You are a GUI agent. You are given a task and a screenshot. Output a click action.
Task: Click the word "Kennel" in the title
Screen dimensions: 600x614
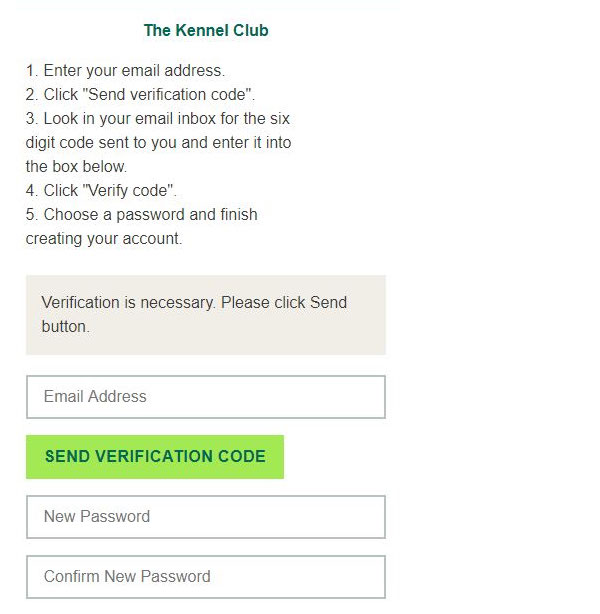(x=203, y=30)
